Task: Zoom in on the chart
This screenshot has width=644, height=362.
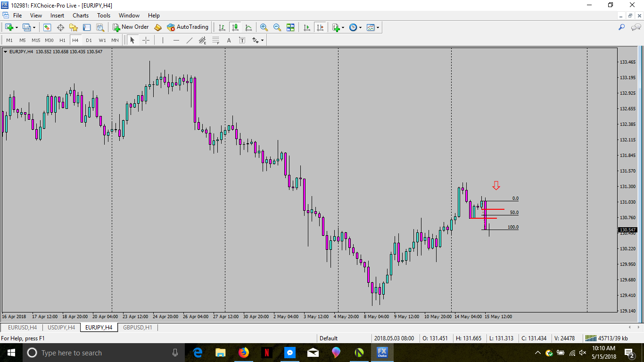Action: coord(264,27)
